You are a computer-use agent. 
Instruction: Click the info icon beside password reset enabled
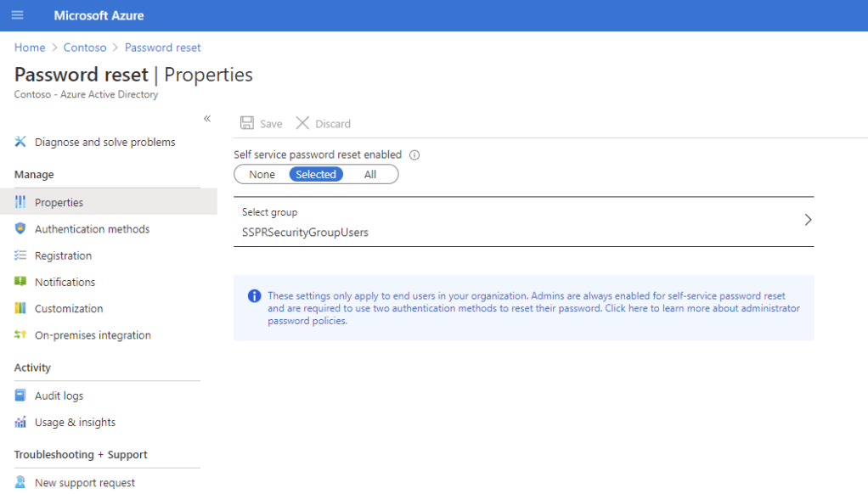click(x=415, y=155)
